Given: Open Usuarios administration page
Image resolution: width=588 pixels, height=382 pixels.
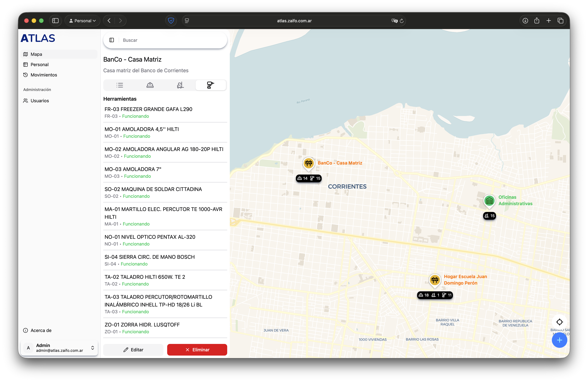Looking at the screenshot, I should coord(40,101).
